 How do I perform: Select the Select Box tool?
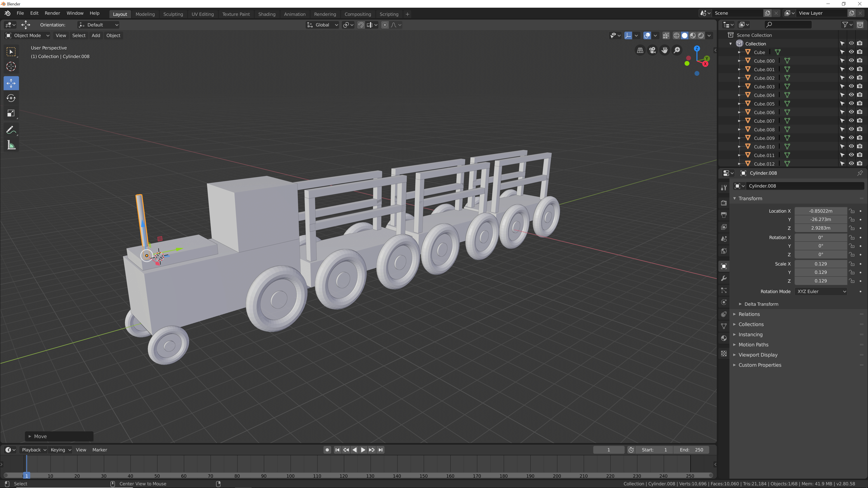[x=11, y=52]
